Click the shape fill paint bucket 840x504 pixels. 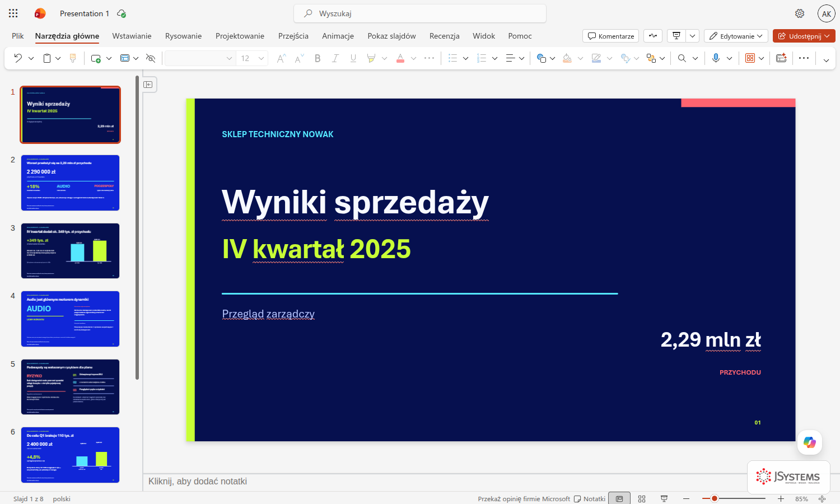tap(567, 58)
